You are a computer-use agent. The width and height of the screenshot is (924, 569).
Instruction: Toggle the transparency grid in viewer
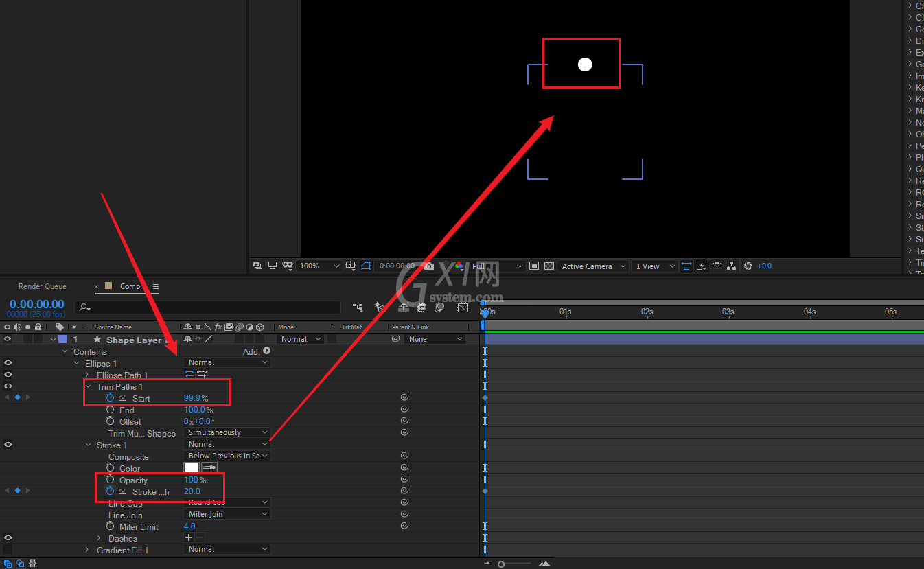coord(549,266)
